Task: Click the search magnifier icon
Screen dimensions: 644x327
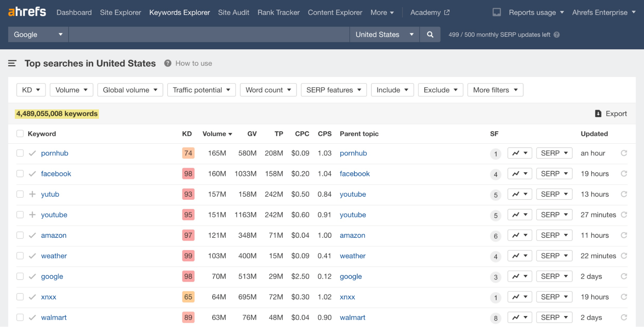Action: pos(430,34)
